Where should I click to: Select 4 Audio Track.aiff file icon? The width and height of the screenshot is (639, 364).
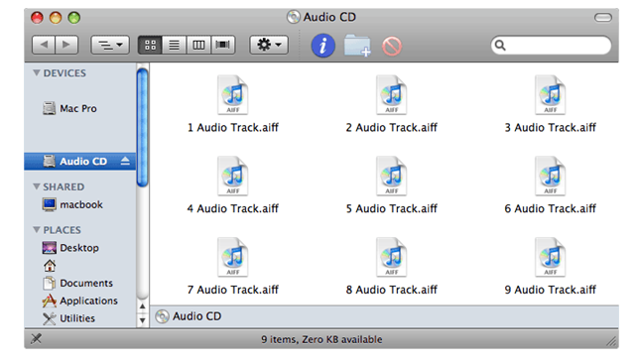tap(233, 176)
